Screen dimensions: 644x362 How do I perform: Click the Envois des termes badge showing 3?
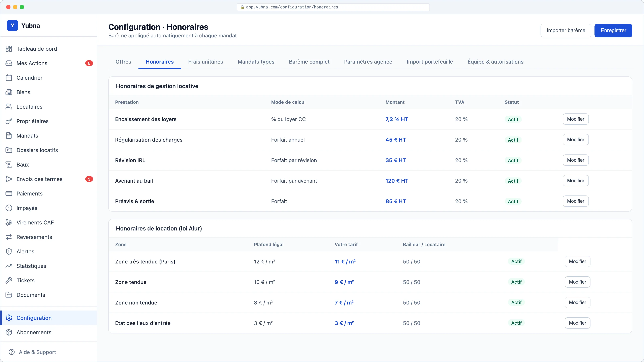(x=89, y=179)
